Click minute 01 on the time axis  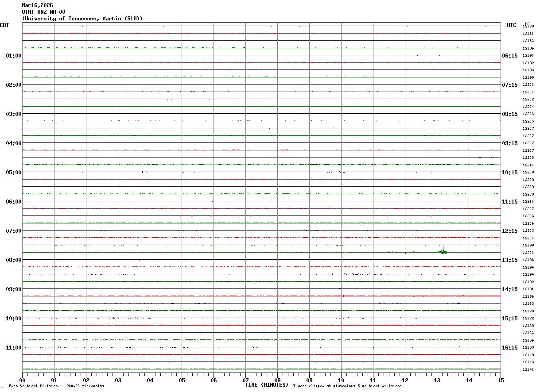click(x=54, y=380)
